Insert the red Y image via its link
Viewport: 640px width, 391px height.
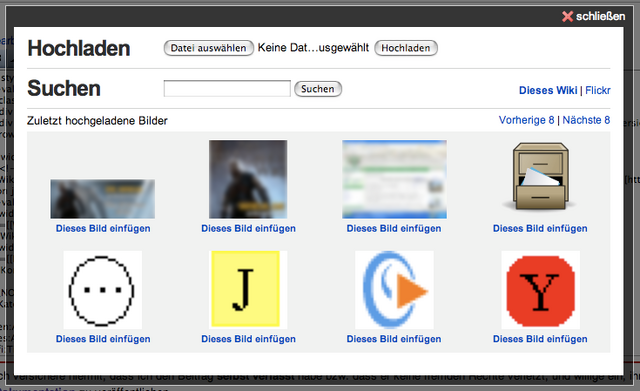[540, 339]
